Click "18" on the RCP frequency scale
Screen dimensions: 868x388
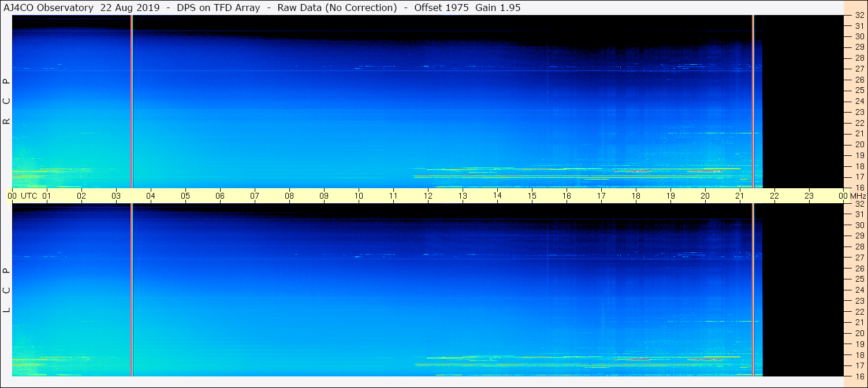point(859,166)
